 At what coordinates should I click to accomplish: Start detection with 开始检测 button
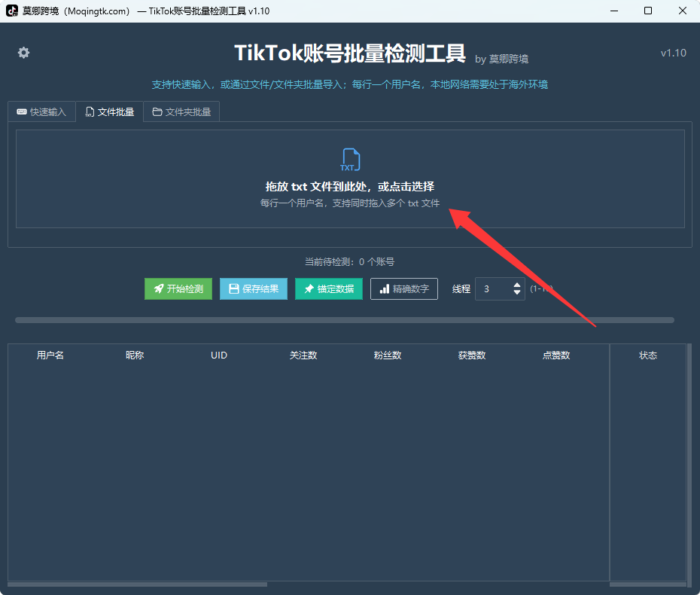coord(178,289)
